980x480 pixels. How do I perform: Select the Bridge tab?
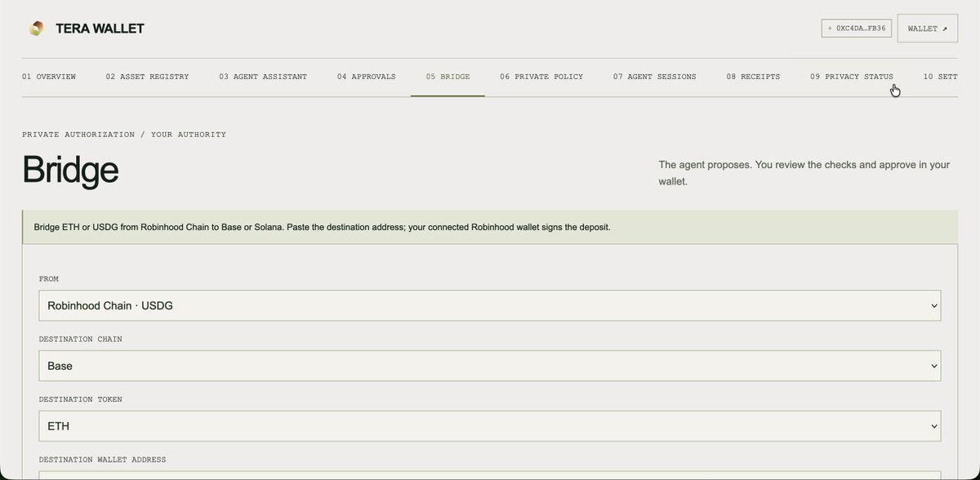pos(448,77)
